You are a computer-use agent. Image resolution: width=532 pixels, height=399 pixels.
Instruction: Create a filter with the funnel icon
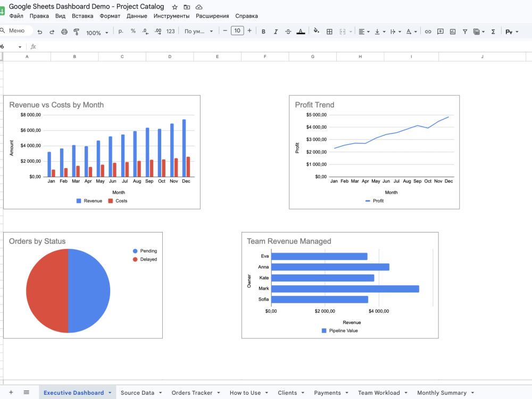tap(465, 31)
